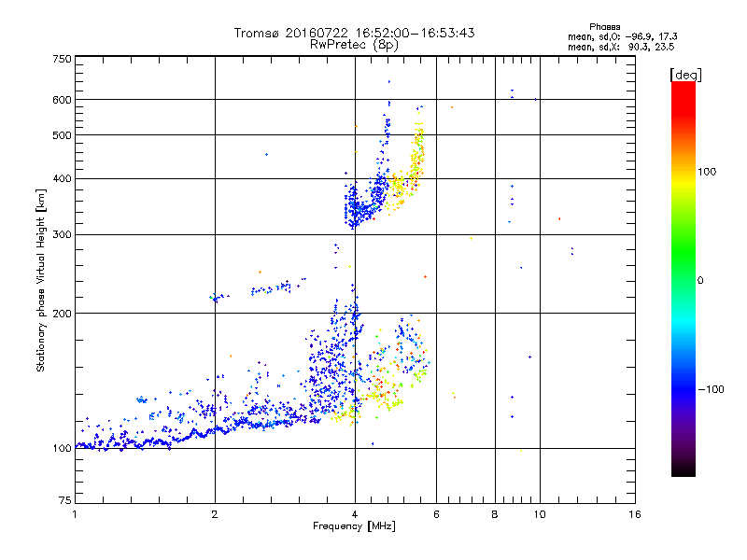This screenshot has height=560, width=747.
Task: Click the 'mean, sd,O: -96.9, 17.3' text
Action: [622, 36]
